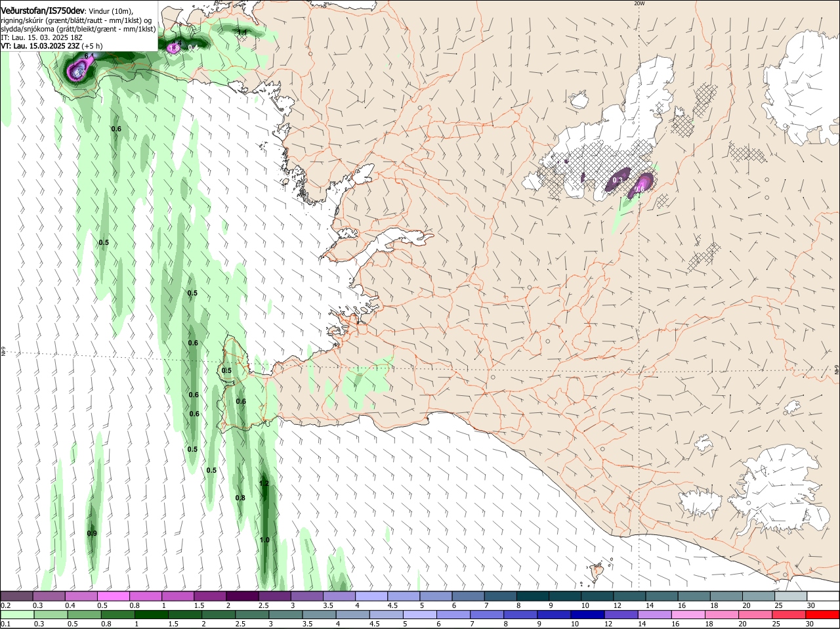The image size is (840, 629).
Task: Select the 2.5 swatch in the rain scale
Action: click(x=252, y=615)
